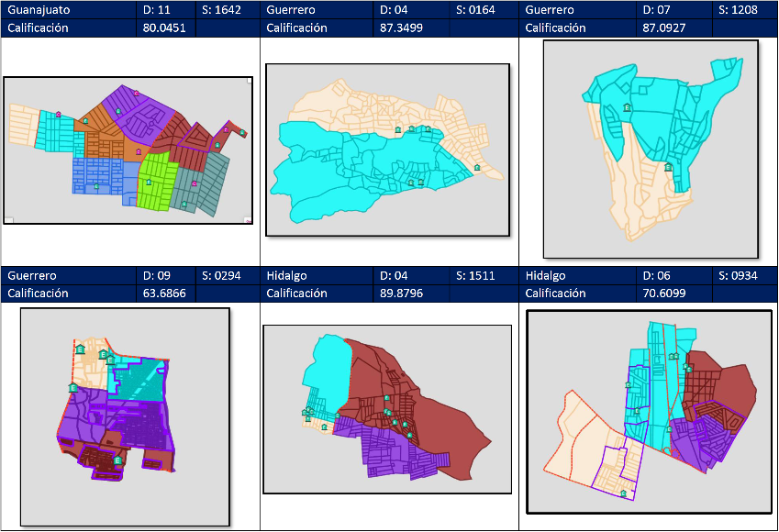Image resolution: width=779 pixels, height=532 pixels.
Task: Click house marker in lime green Guanajuato zone
Action: [x=149, y=183]
